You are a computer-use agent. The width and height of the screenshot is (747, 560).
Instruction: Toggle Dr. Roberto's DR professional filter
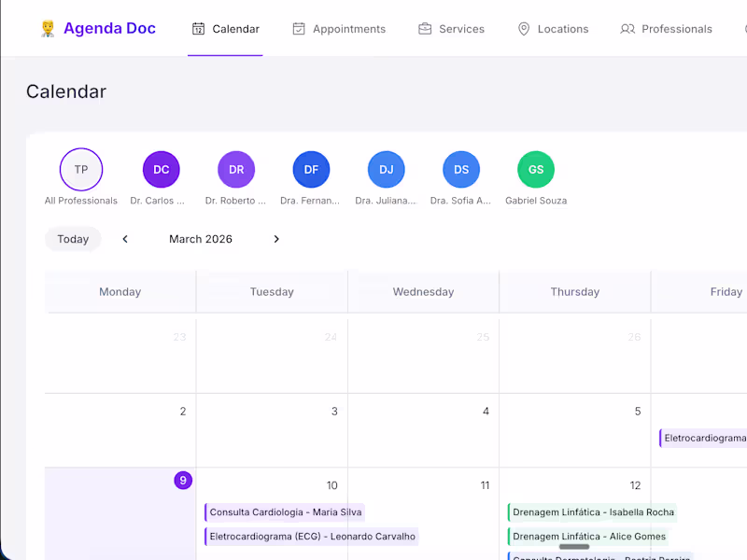(x=235, y=169)
